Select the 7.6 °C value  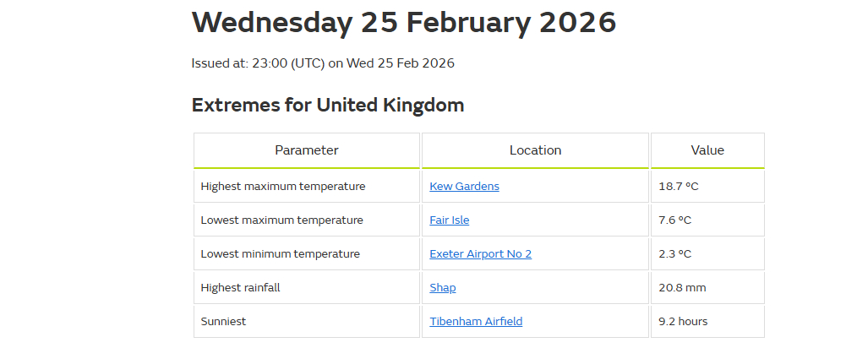click(675, 220)
